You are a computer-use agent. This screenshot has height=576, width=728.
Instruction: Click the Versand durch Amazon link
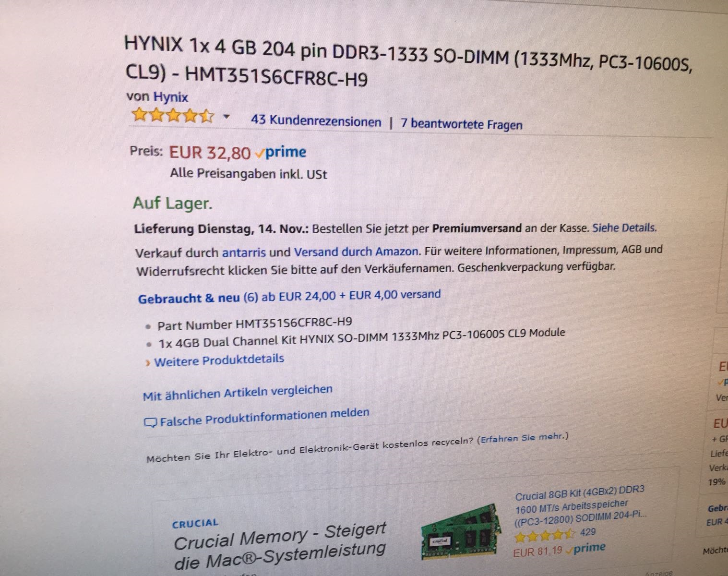tap(356, 251)
